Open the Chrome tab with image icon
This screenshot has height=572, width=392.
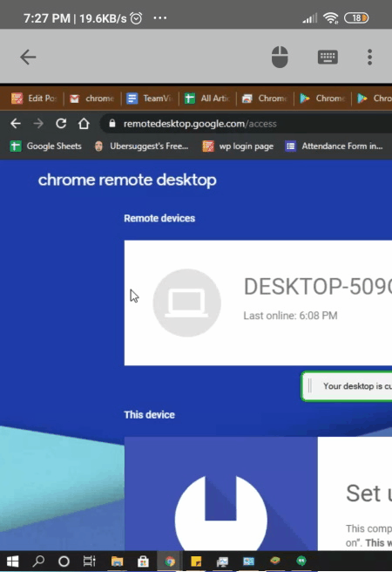[x=265, y=99]
